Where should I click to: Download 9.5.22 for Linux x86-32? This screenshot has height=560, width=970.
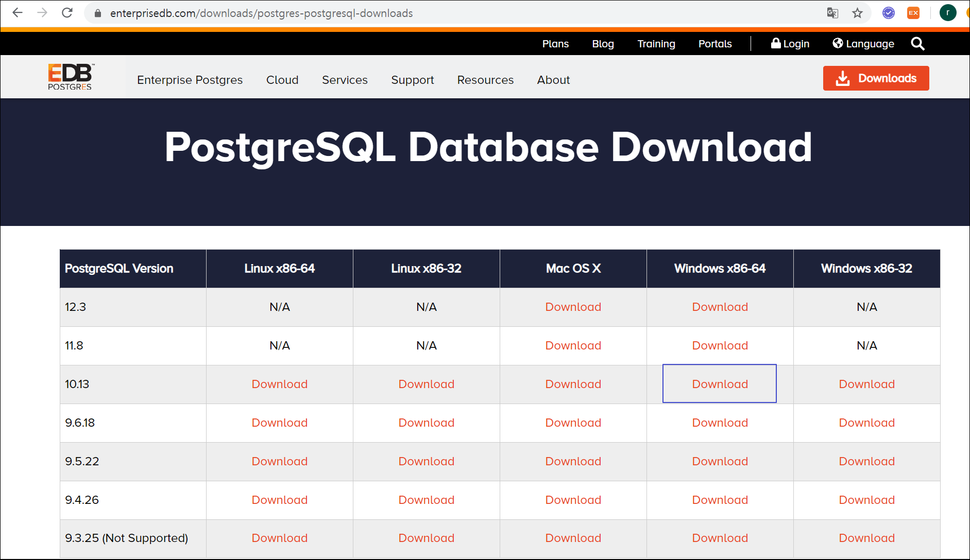coord(426,461)
